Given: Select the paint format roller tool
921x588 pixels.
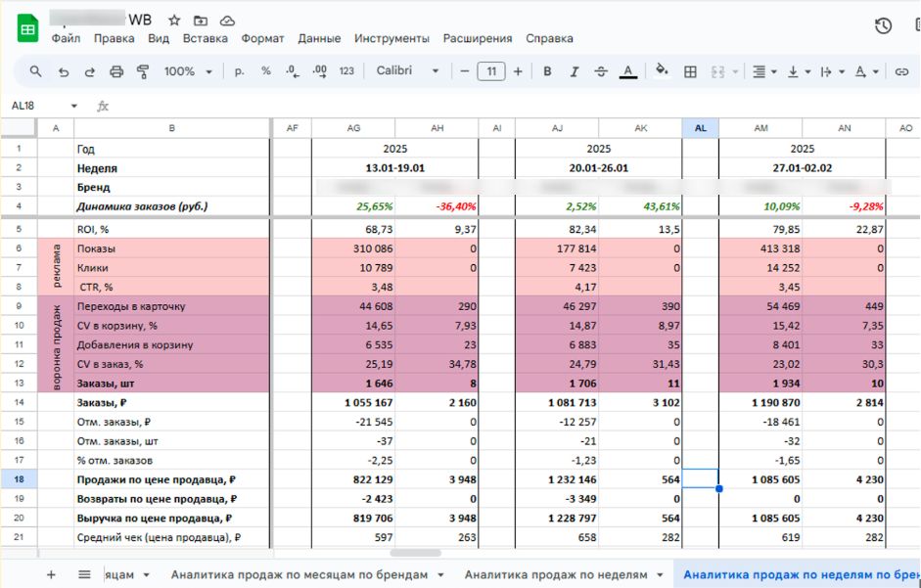Looking at the screenshot, I should (x=143, y=71).
